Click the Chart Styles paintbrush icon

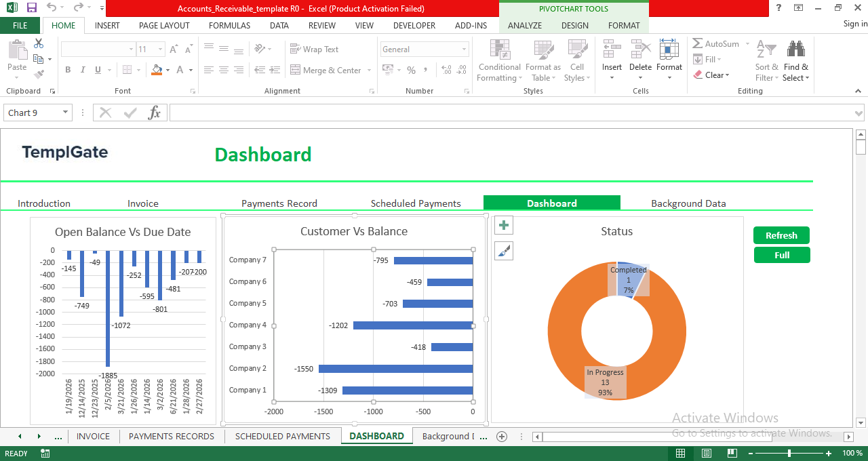click(x=504, y=251)
